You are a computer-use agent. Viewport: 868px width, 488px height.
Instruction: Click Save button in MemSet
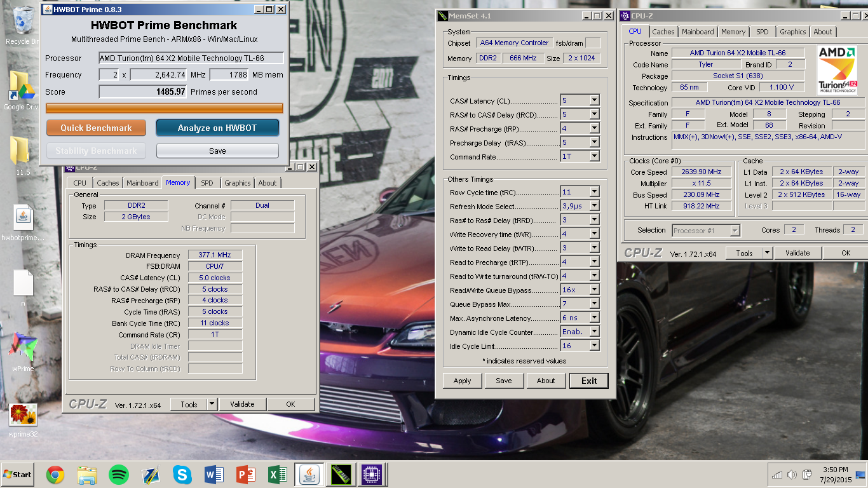504,381
